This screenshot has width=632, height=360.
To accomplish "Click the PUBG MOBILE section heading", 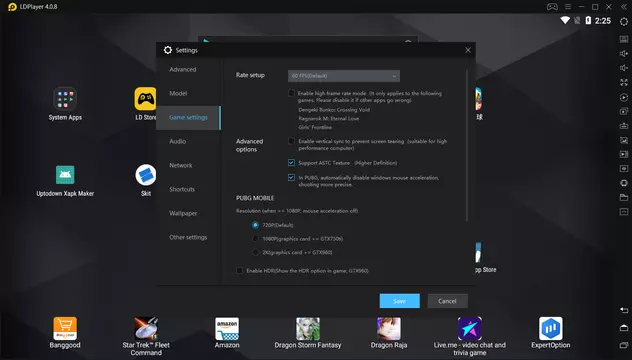I will pos(255,198).
